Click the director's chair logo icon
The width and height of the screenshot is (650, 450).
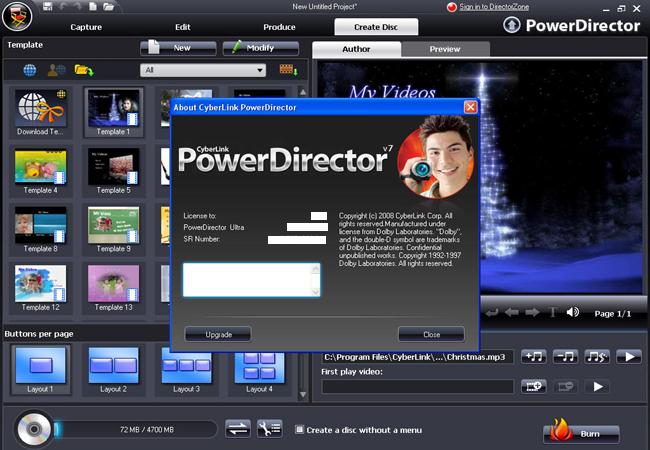pos(17,17)
